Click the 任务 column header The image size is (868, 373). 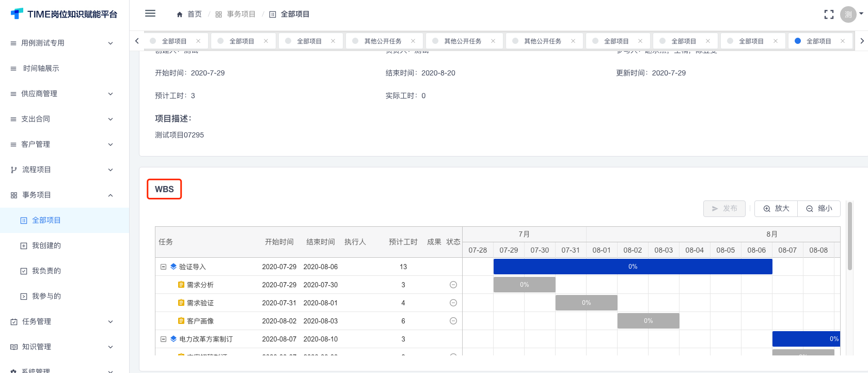[166, 242]
